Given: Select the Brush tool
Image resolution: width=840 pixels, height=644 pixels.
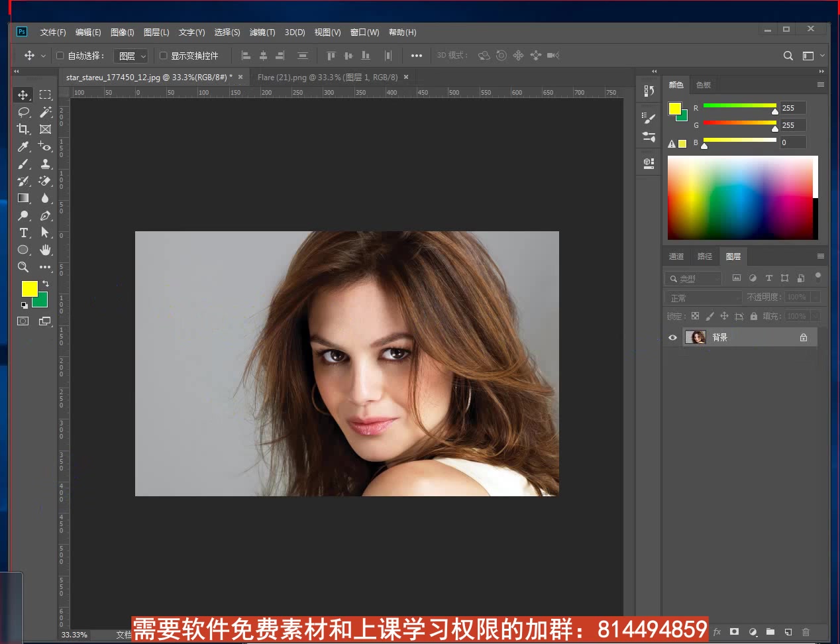Looking at the screenshot, I should pos(23,164).
